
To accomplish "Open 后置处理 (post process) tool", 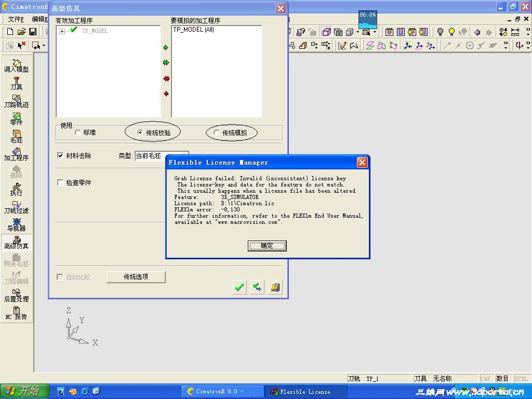I will click(16, 295).
